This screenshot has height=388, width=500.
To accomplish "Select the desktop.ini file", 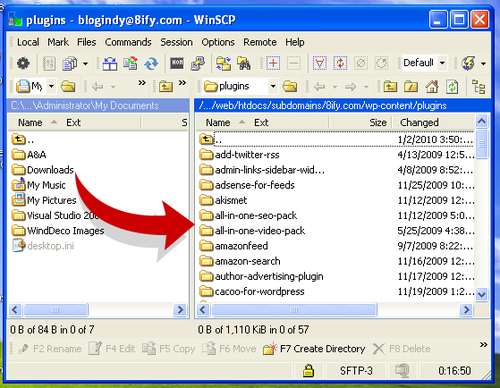I will coord(43,246).
